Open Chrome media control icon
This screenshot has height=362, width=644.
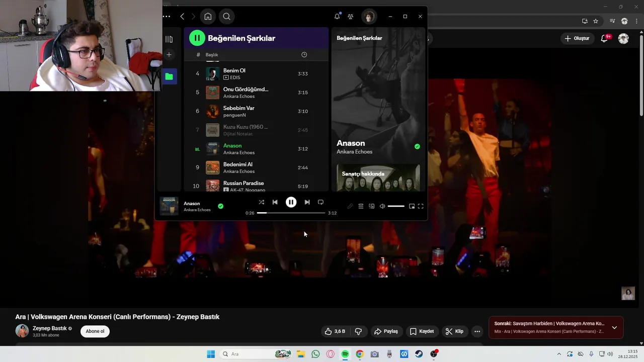pyautogui.click(x=612, y=21)
